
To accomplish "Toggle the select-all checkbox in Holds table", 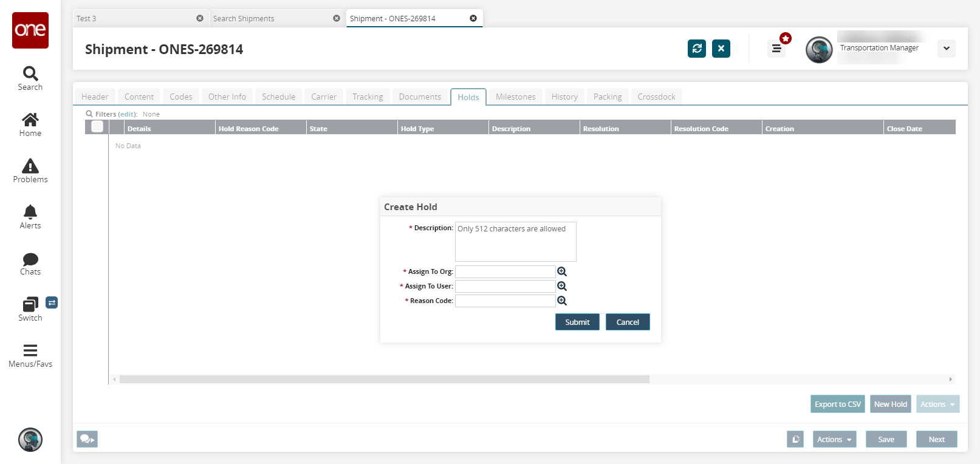I will click(97, 126).
